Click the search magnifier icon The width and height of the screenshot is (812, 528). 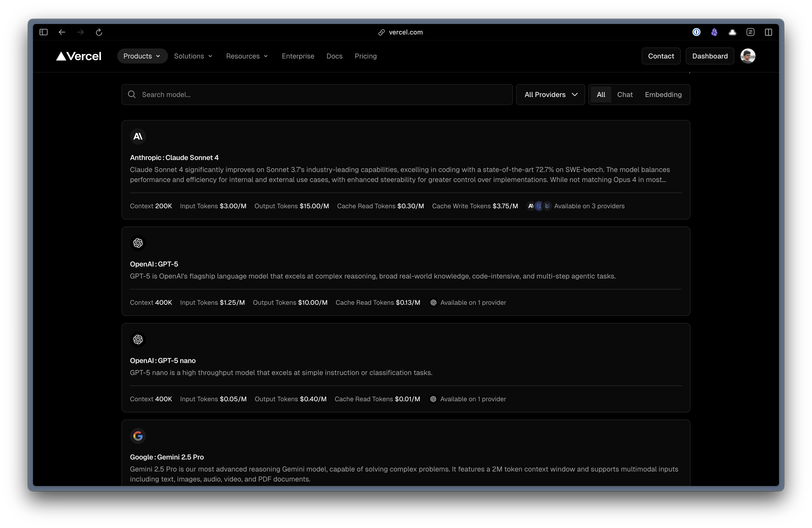pos(132,94)
